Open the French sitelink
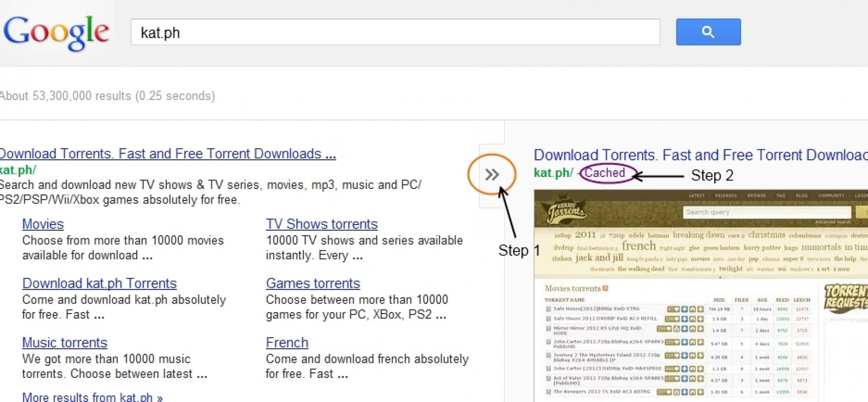This screenshot has width=868, height=402. coord(287,343)
